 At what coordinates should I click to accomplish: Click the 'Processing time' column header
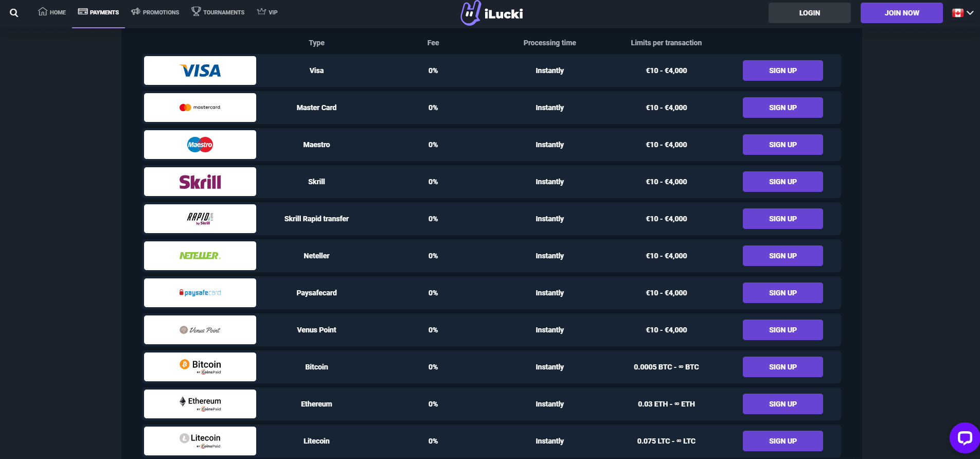click(549, 43)
